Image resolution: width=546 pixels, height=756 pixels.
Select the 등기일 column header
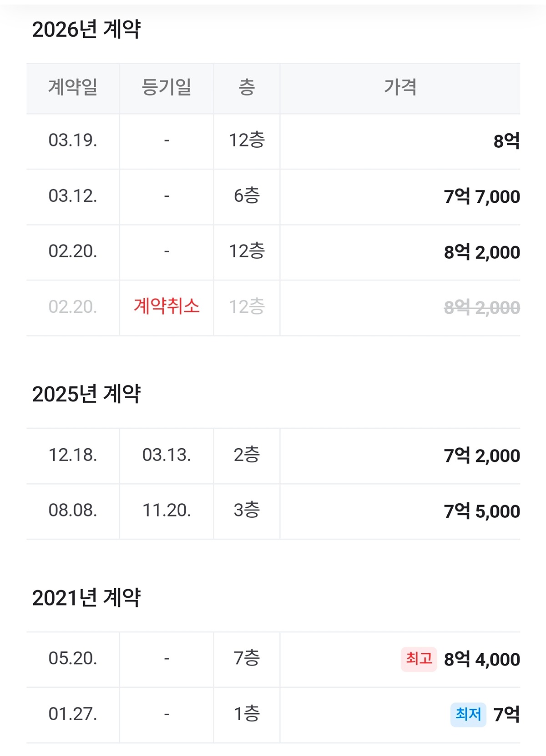point(167,87)
